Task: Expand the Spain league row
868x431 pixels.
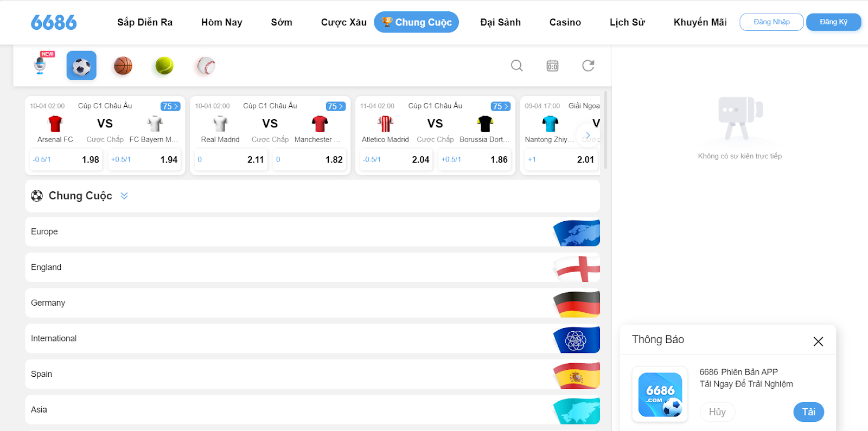Action: [x=312, y=374]
